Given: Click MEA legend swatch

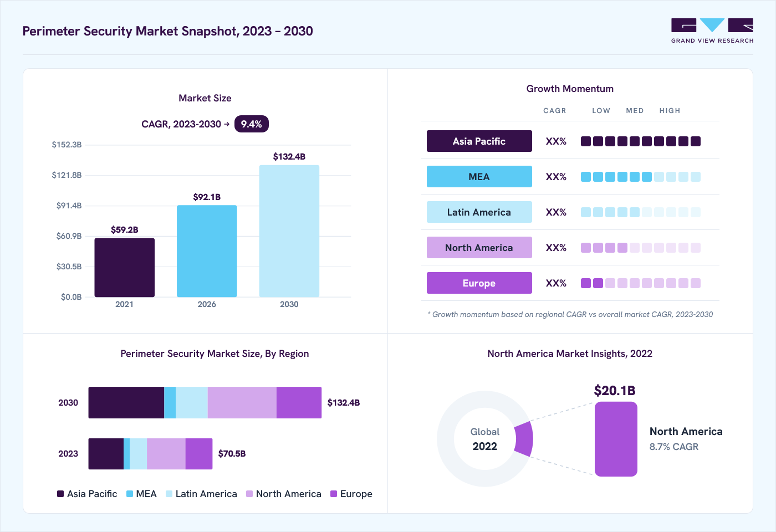Looking at the screenshot, I should click(x=130, y=494).
